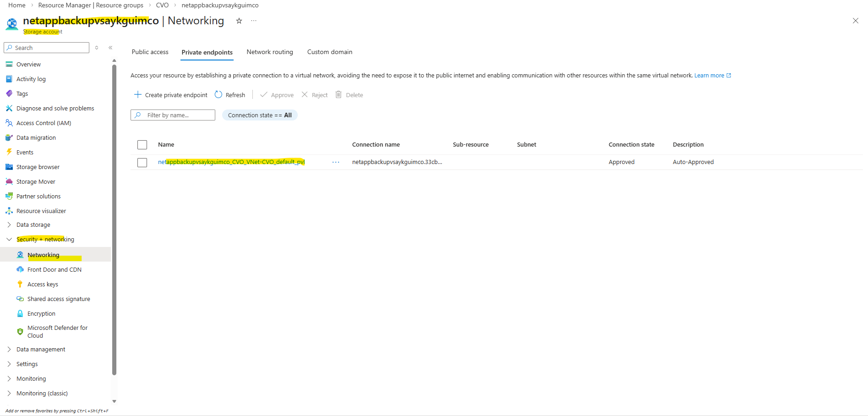Open Resource Manager | Resource groups breadcrumb
Screen dimensions: 868x416
91,5
